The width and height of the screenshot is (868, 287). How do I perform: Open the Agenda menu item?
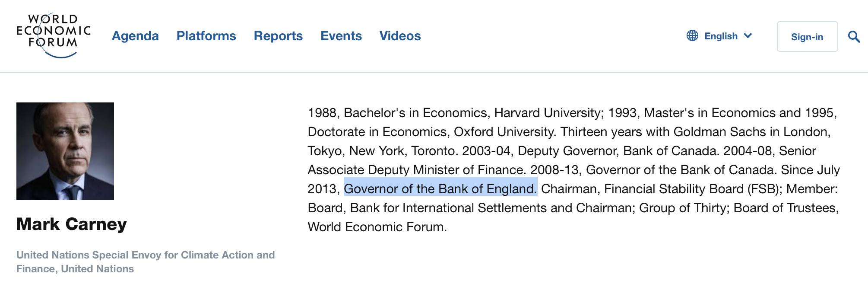click(135, 36)
